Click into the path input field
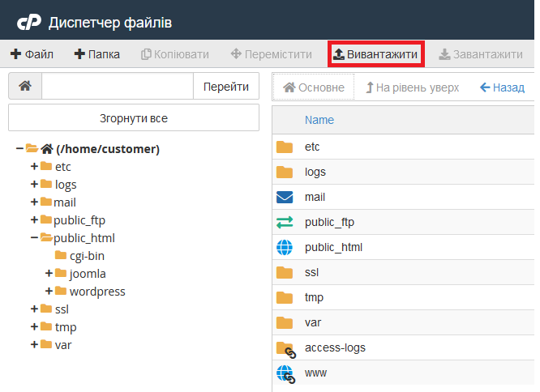This screenshot has height=392, width=540. 118,87
